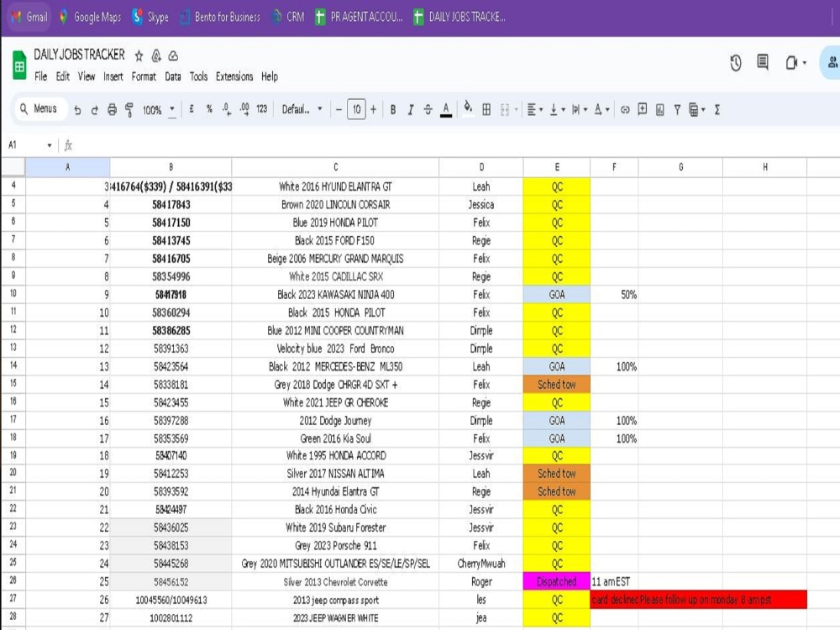Screen dimensions: 840x630
Task: Open the Default font dropdown
Action: [302, 109]
